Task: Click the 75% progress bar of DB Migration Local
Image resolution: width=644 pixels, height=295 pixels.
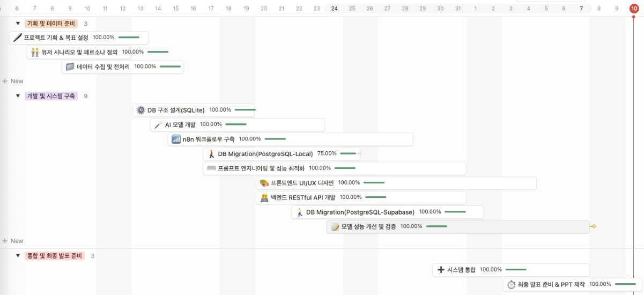Action: (x=350, y=153)
